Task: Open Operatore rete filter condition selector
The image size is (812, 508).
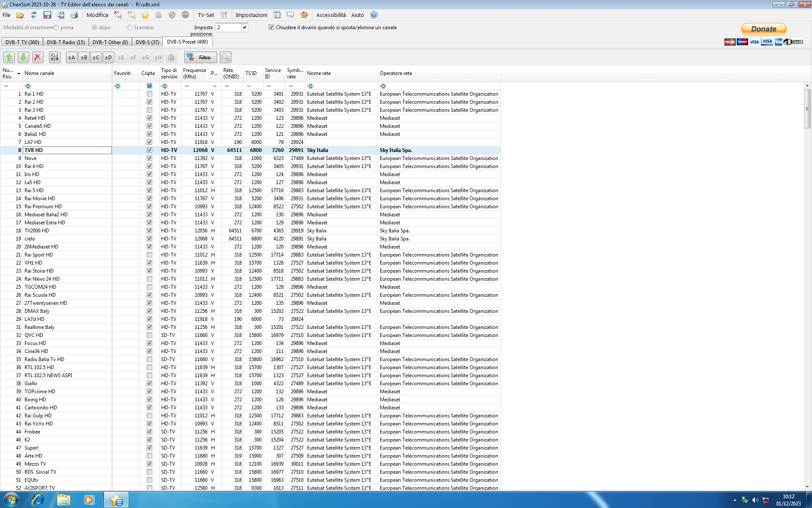Action: tap(383, 86)
